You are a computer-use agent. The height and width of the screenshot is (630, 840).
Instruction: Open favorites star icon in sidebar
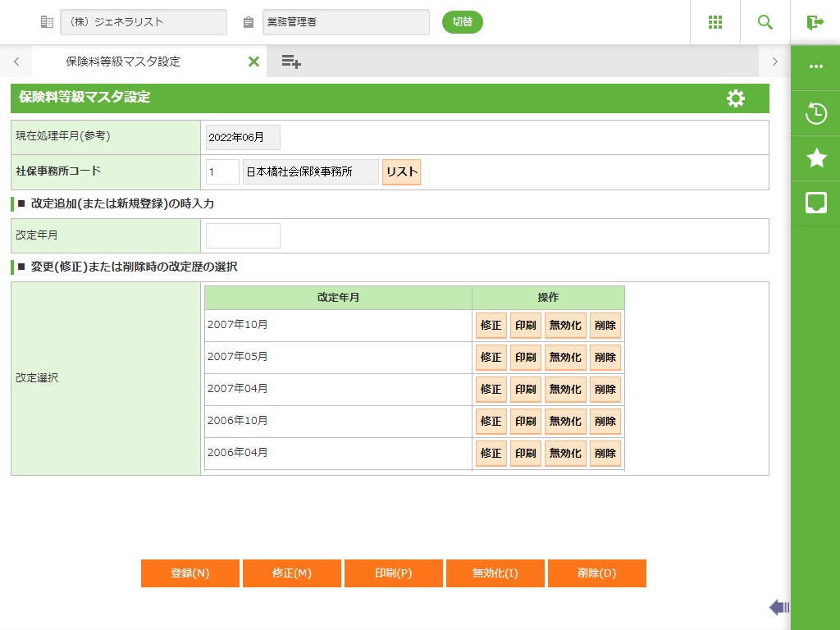tap(815, 158)
